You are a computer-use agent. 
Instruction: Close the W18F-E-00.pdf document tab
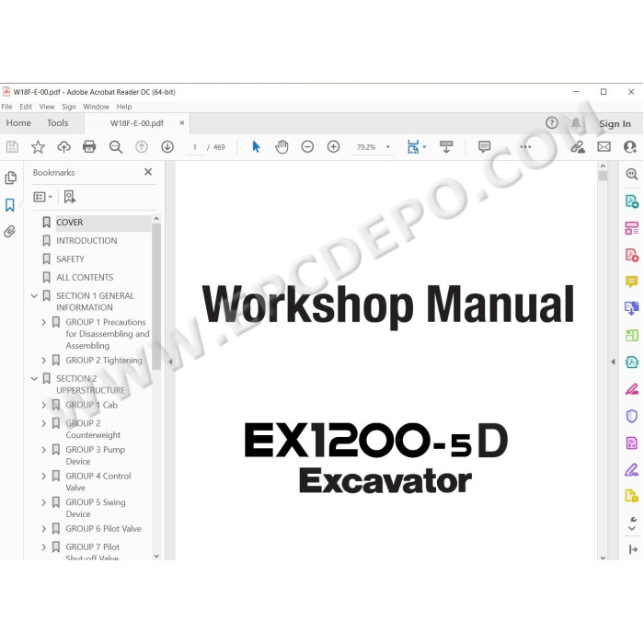pos(182,122)
